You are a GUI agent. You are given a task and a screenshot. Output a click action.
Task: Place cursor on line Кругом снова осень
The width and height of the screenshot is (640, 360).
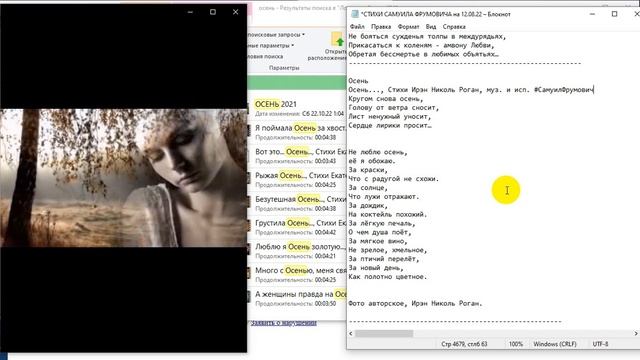click(x=386, y=99)
